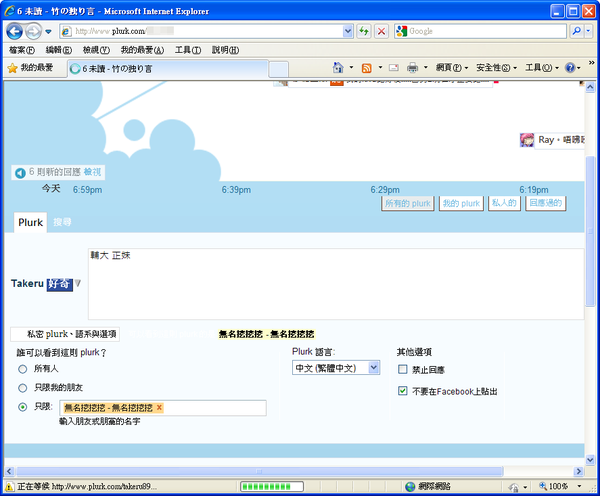Click the 網際網路 security zone globe icon
The height and width of the screenshot is (496, 600).
410,487
